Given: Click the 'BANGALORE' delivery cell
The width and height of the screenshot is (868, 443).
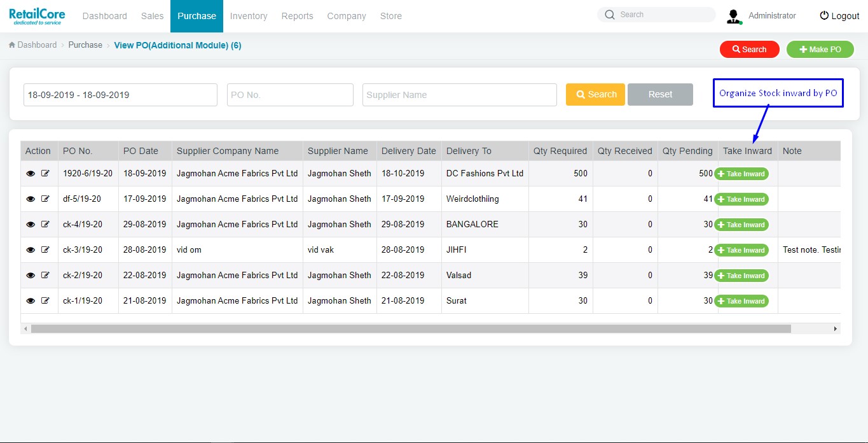Looking at the screenshot, I should tap(485, 224).
